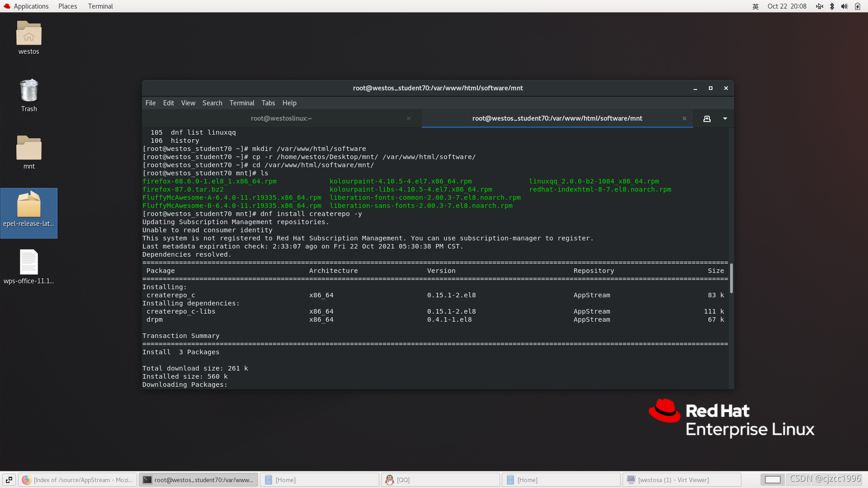The image size is (868, 488).
Task: Switch to the root@westoslinux:~ tab
Action: [281, 118]
